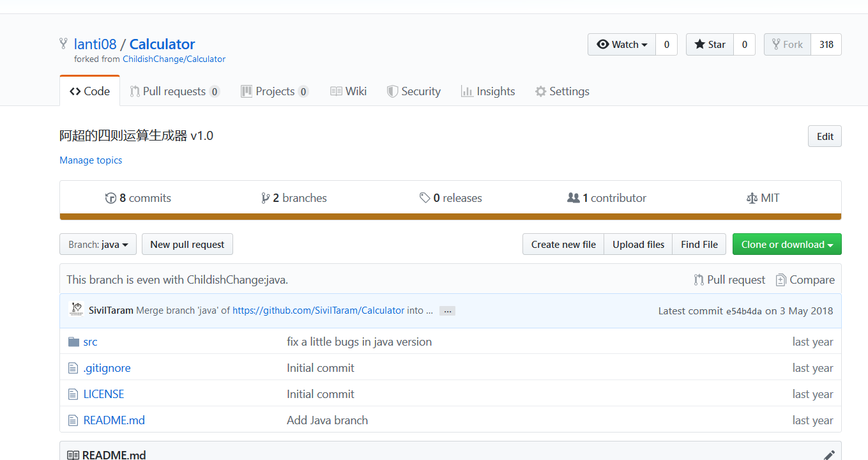Expand the commit message ellipsis button
This screenshot has width=868, height=460.
[447, 311]
